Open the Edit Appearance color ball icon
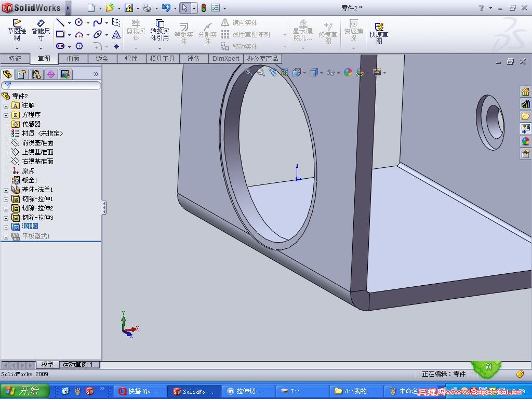532x399 pixels. click(348, 73)
